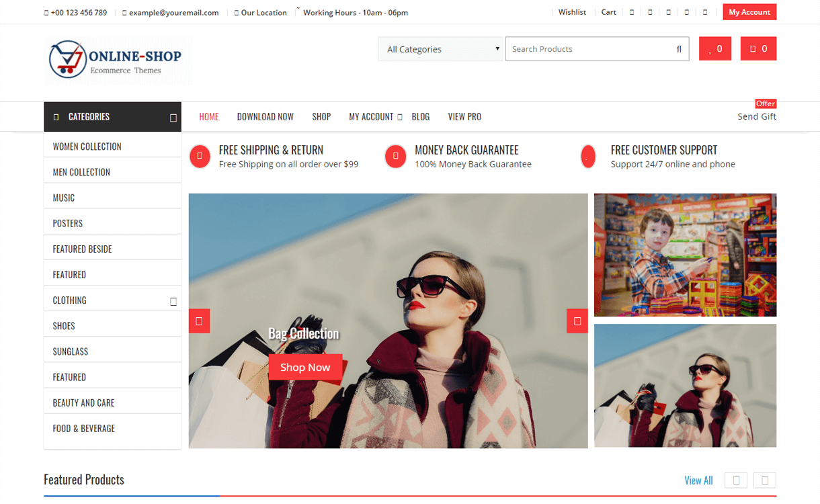
Task: Select Music category
Action: pyautogui.click(x=64, y=198)
